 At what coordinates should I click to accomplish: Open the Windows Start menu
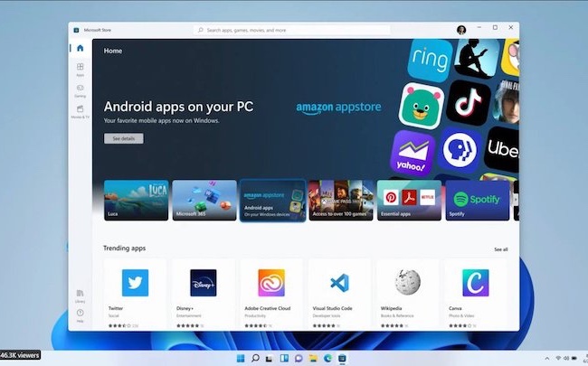pyautogui.click(x=241, y=358)
